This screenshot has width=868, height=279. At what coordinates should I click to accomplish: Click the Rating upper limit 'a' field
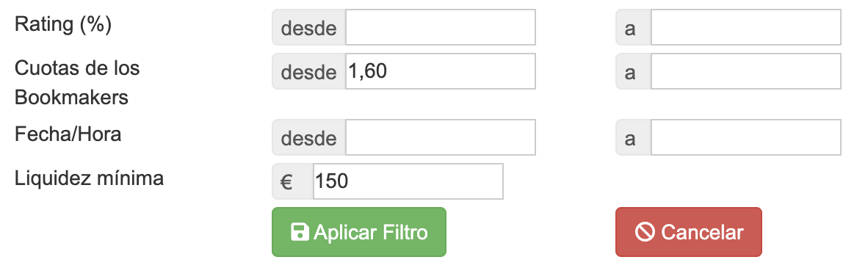click(745, 27)
